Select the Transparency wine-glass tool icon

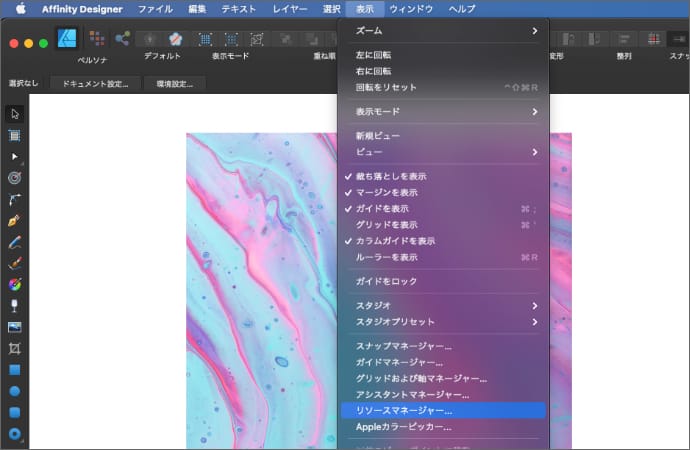[x=15, y=305]
